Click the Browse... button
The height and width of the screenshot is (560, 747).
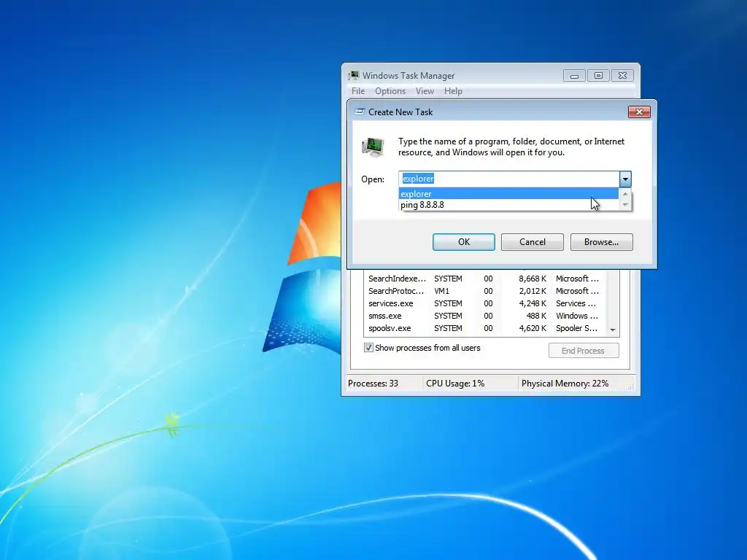601,242
